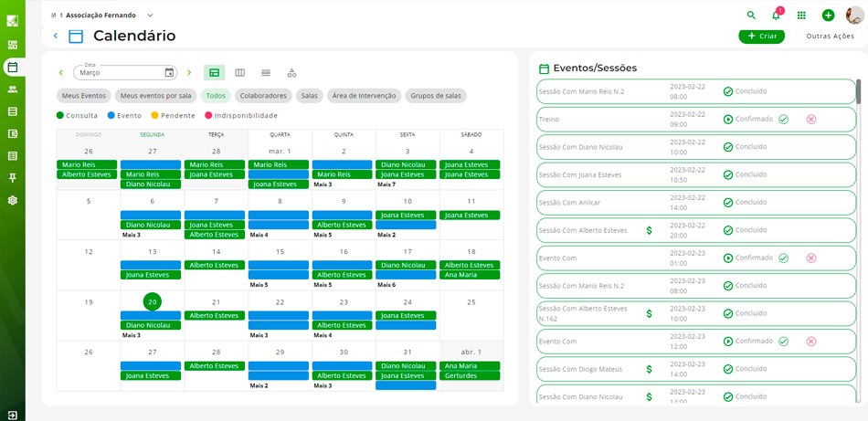The height and width of the screenshot is (421, 868).
Task: Select the Salas filter
Action: click(x=310, y=96)
